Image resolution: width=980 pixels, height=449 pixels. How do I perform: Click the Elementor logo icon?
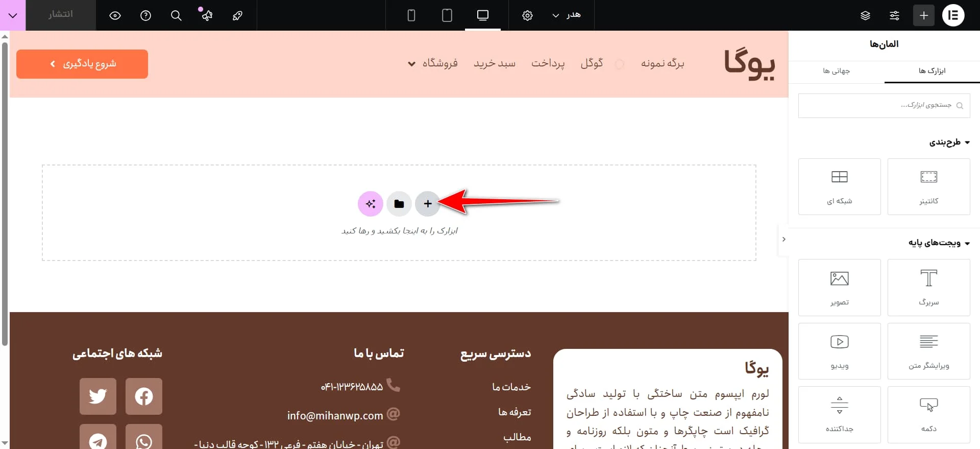coord(953,15)
